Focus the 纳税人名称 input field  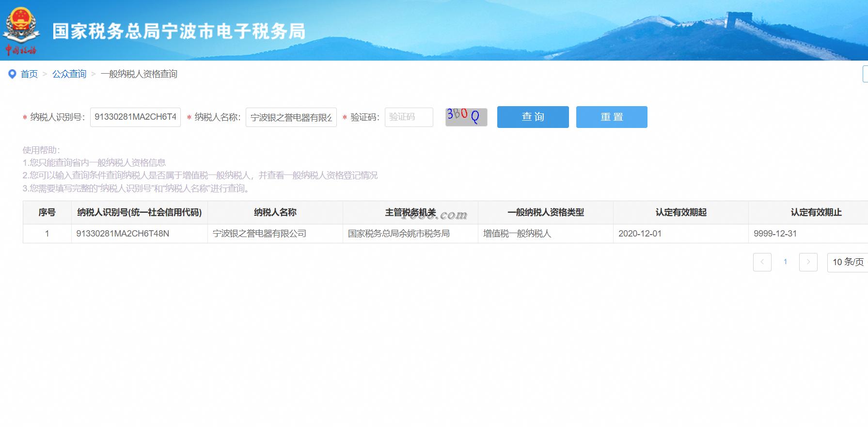pos(291,117)
